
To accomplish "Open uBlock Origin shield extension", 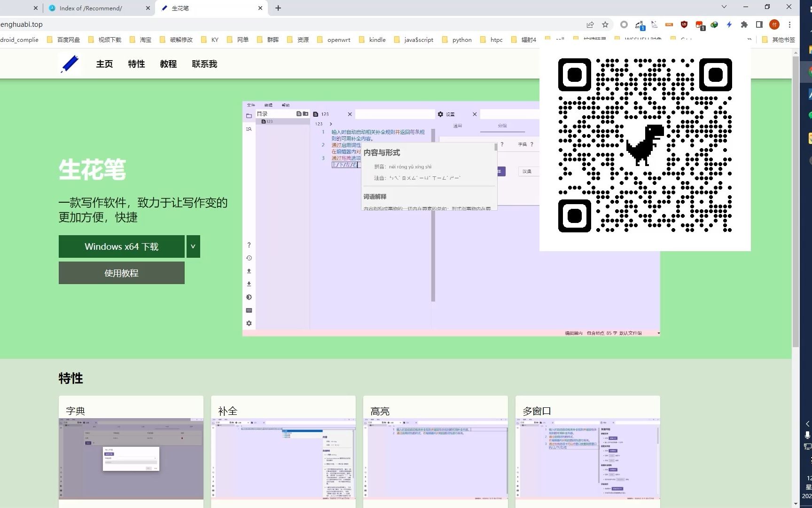I will click(684, 24).
